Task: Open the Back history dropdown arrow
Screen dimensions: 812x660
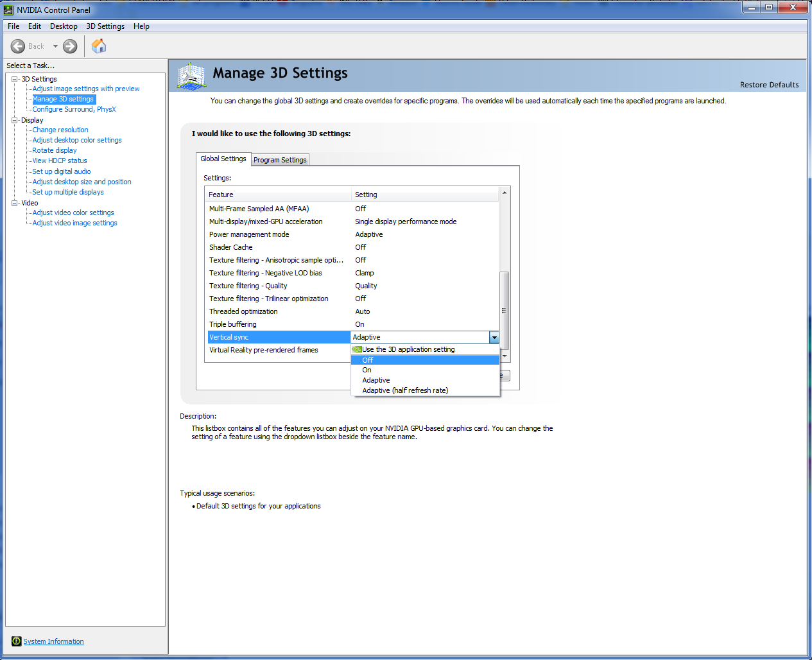Action: click(x=55, y=46)
